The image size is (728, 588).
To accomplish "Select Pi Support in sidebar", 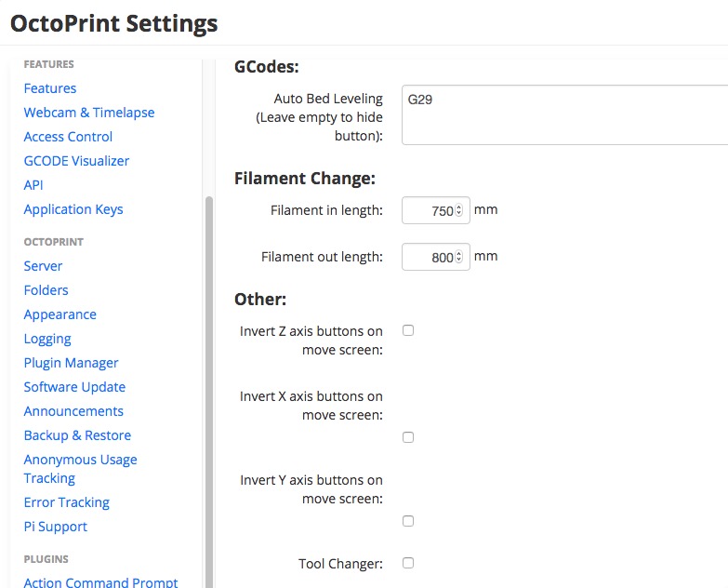I will pyautogui.click(x=56, y=527).
